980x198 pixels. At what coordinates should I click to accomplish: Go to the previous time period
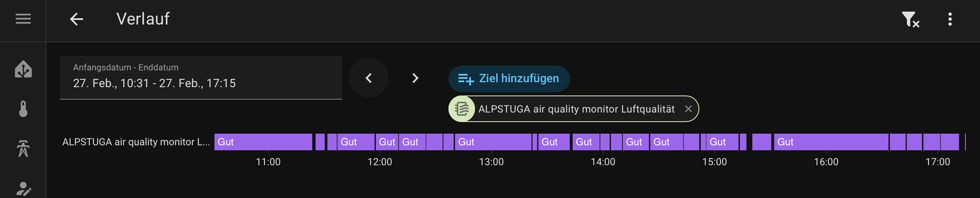(x=369, y=78)
